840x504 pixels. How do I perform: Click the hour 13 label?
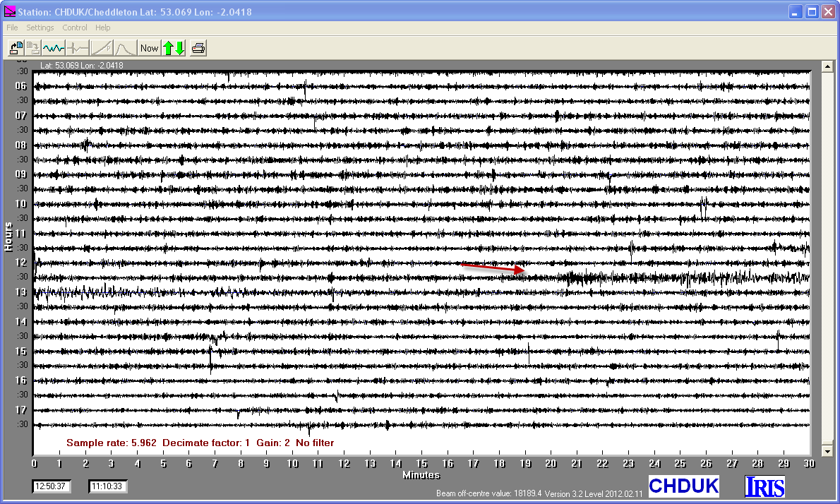tap(21, 292)
